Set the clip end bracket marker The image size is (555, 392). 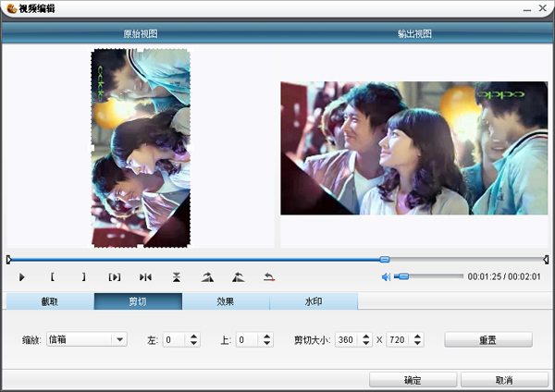click(83, 277)
